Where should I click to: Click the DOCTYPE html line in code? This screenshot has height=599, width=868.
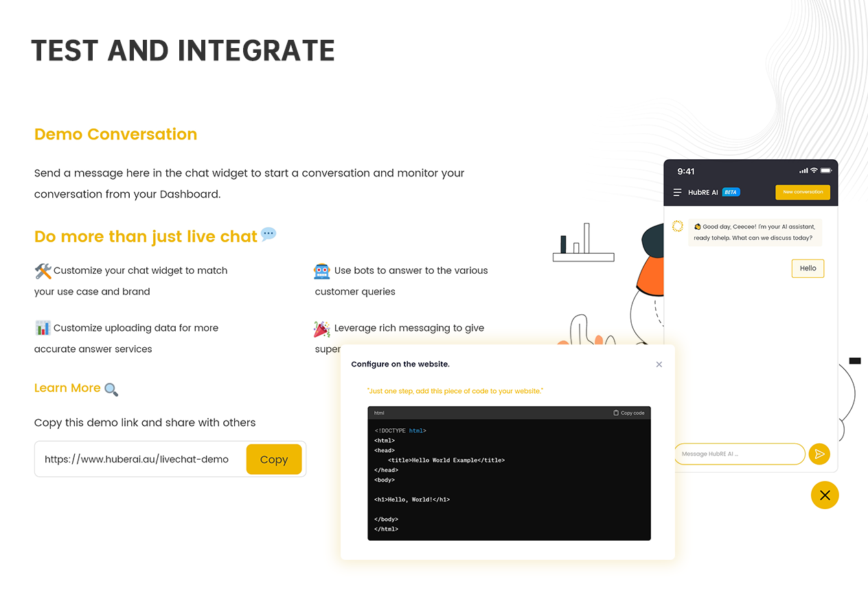tap(400, 431)
